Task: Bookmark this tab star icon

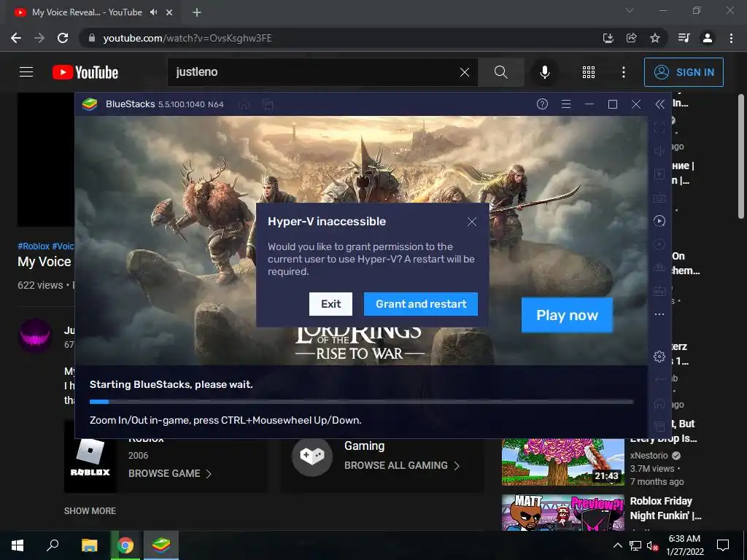Action: coord(655,38)
